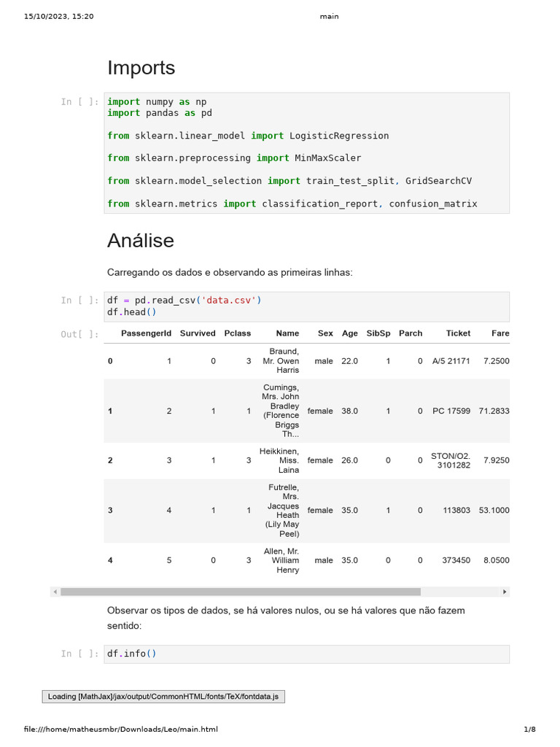Viewport: 560px width, 747px height.
Task: Click row index 4 in the dataframe
Action: point(110,560)
